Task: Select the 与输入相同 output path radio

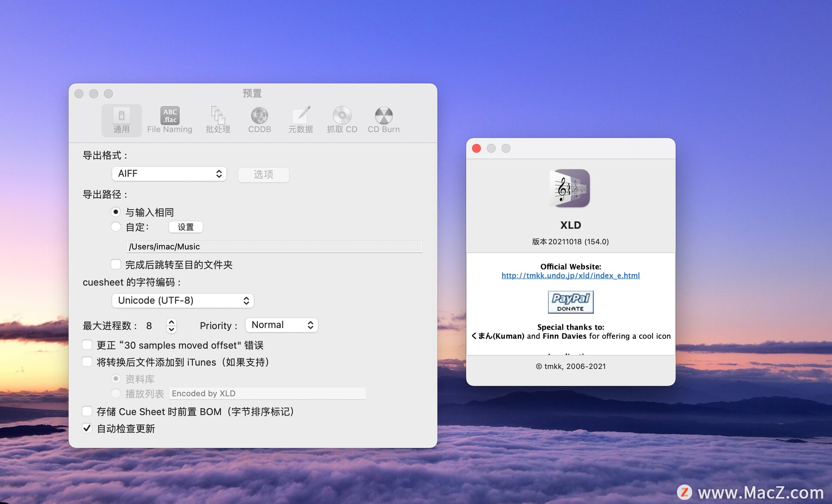Action: point(116,212)
